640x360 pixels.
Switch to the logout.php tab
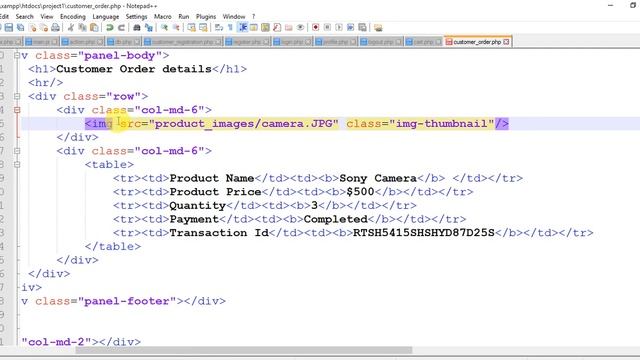pos(381,42)
